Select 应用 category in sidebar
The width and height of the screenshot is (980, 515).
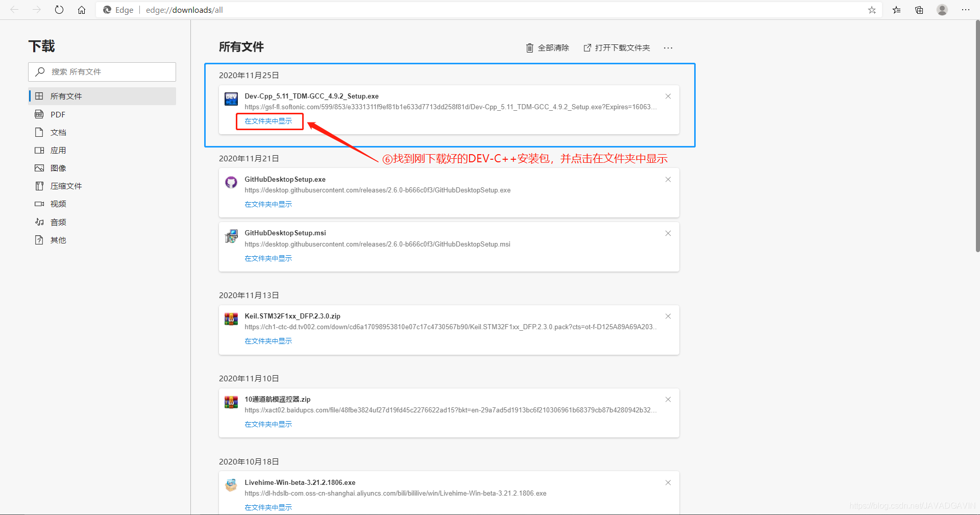[x=102, y=150]
